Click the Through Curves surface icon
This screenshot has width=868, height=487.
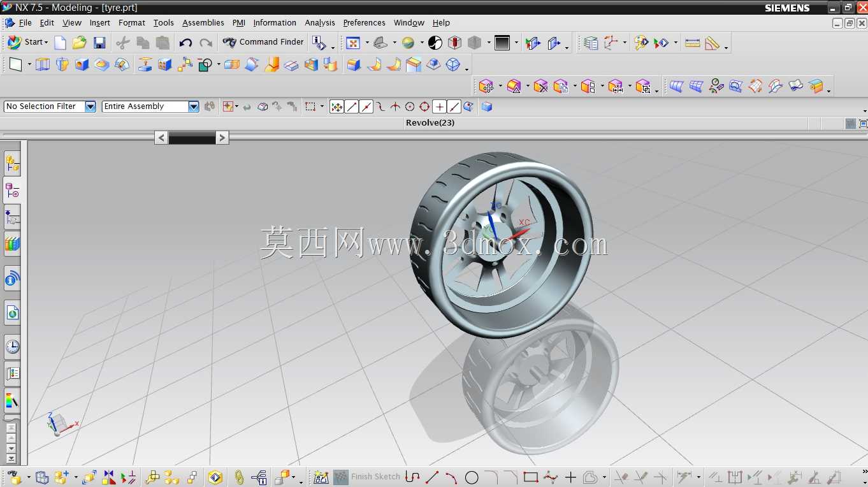tap(676, 86)
